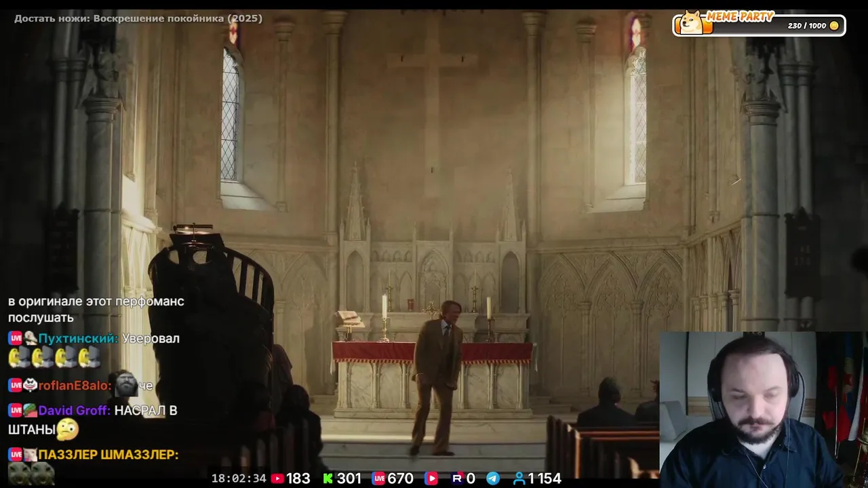Click the Rutube R icon
Image resolution: width=868 pixels, height=488 pixels.
point(457,479)
